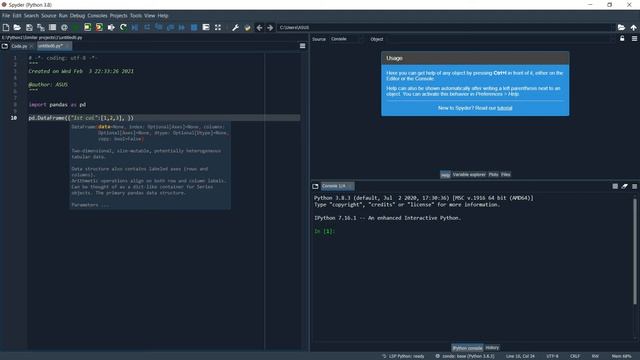Click LSP Python ready status entry
The image size is (640, 360).
click(x=403, y=356)
